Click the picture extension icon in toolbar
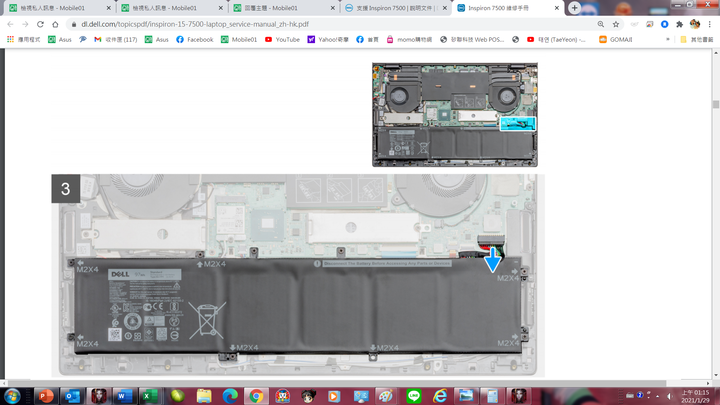Viewport: 720px width, 405px height. click(649, 24)
